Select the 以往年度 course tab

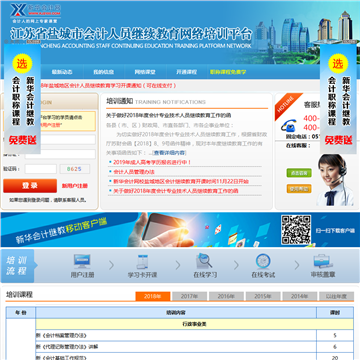(x=336, y=296)
